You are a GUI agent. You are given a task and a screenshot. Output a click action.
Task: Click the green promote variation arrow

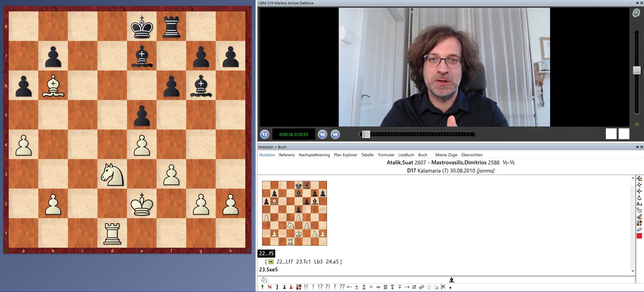[262, 287]
